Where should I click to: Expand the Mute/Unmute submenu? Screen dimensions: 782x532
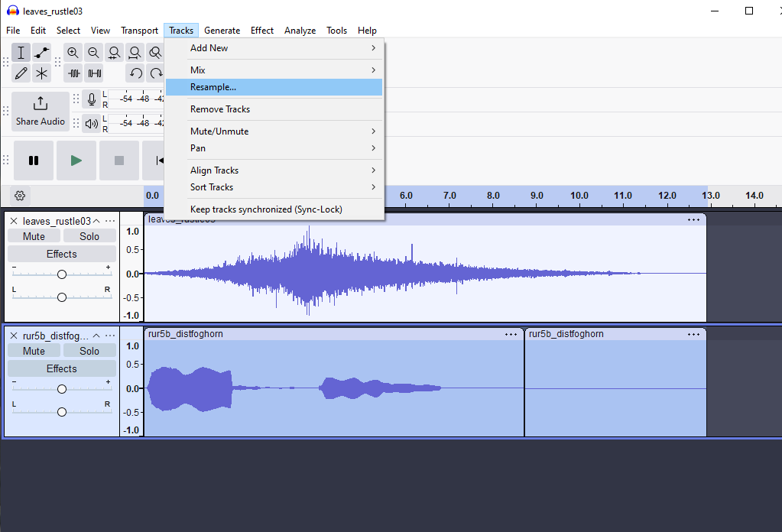[x=274, y=131]
